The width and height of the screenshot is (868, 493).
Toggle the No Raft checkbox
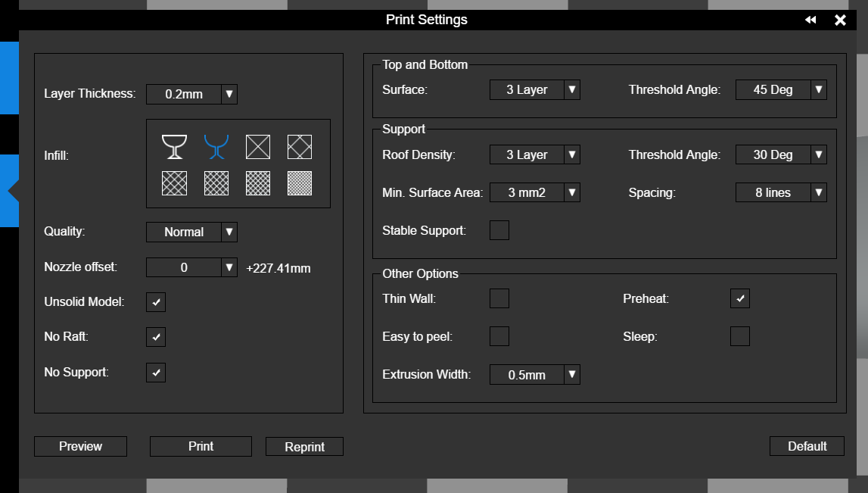(156, 337)
